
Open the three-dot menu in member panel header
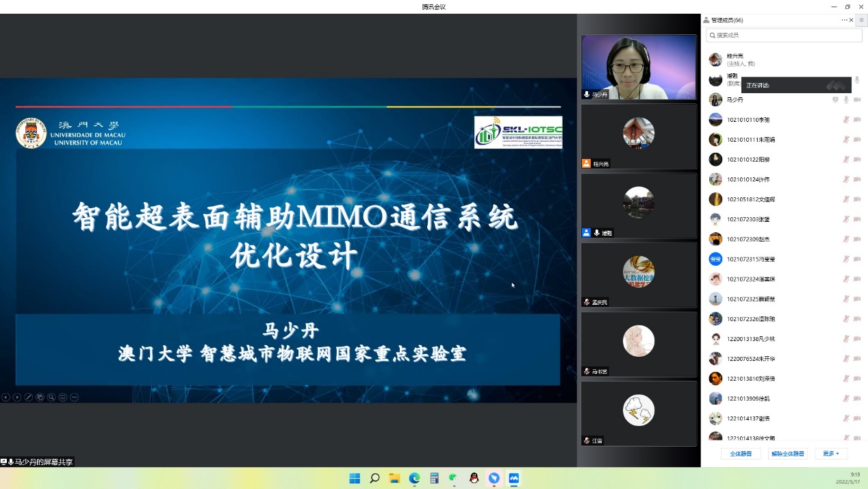point(844,21)
